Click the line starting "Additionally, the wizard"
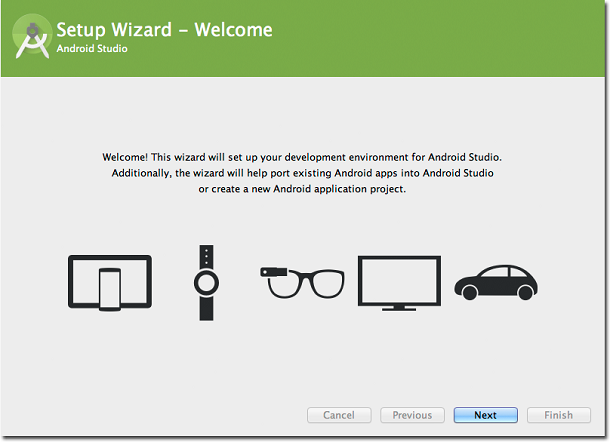The height and width of the screenshot is (442, 610). pyautogui.click(x=302, y=173)
